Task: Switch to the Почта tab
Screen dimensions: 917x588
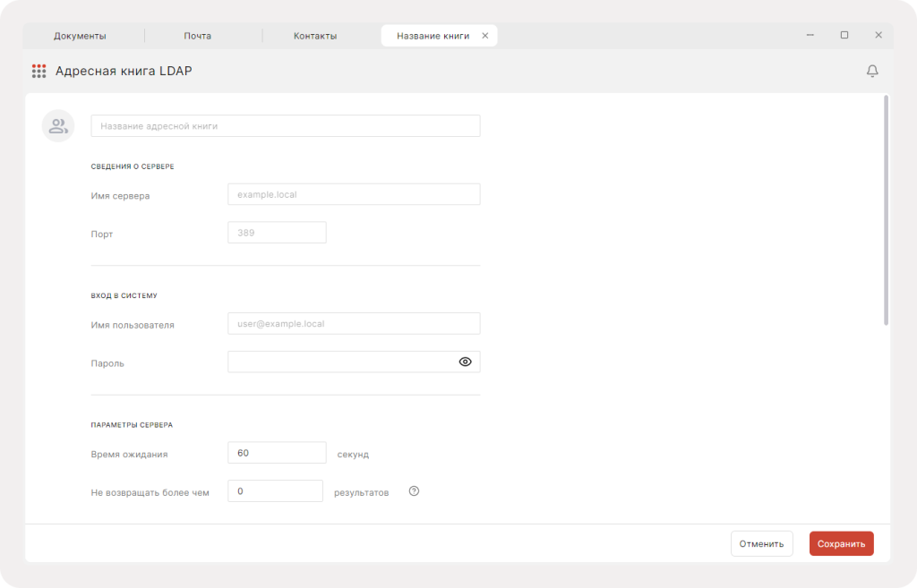Action: pyautogui.click(x=198, y=36)
